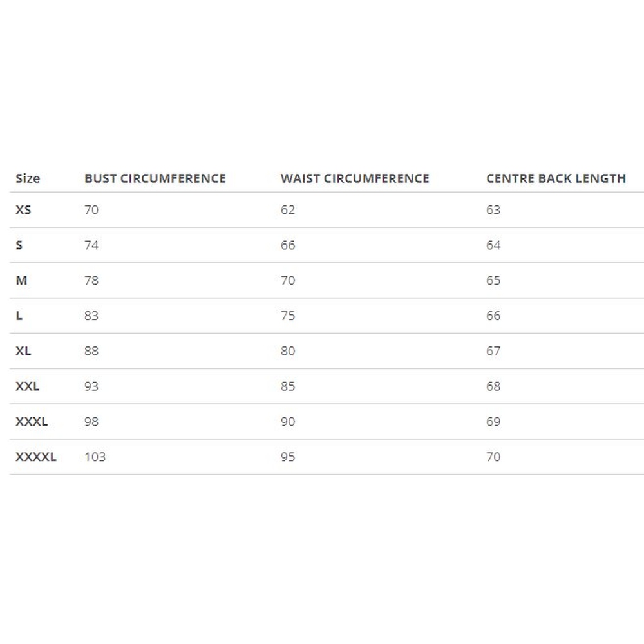The height and width of the screenshot is (644, 644).
Task: Select the S size row label
Action: [x=19, y=245]
